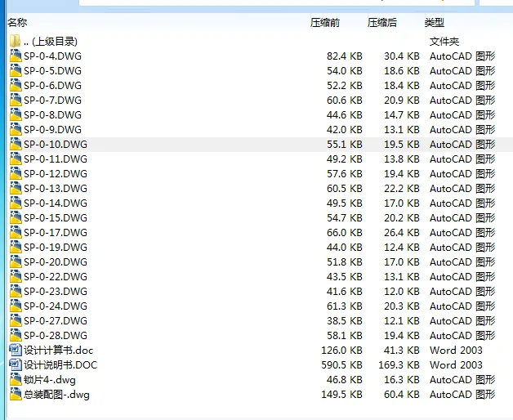Select file name SP-0-27.DWG
Viewport: 513px width, 420px height.
coord(56,321)
